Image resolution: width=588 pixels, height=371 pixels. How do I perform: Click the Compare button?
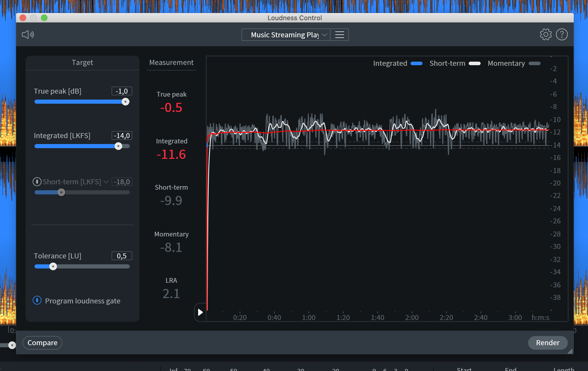(x=42, y=343)
